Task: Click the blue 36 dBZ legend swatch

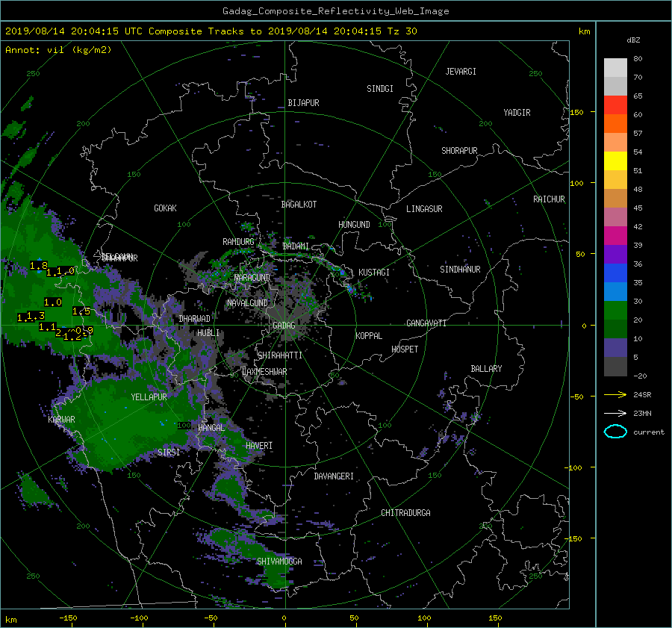Action: coord(615,273)
